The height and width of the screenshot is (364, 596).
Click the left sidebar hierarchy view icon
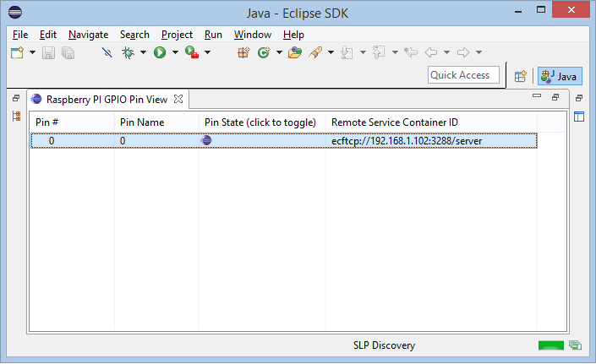click(16, 117)
